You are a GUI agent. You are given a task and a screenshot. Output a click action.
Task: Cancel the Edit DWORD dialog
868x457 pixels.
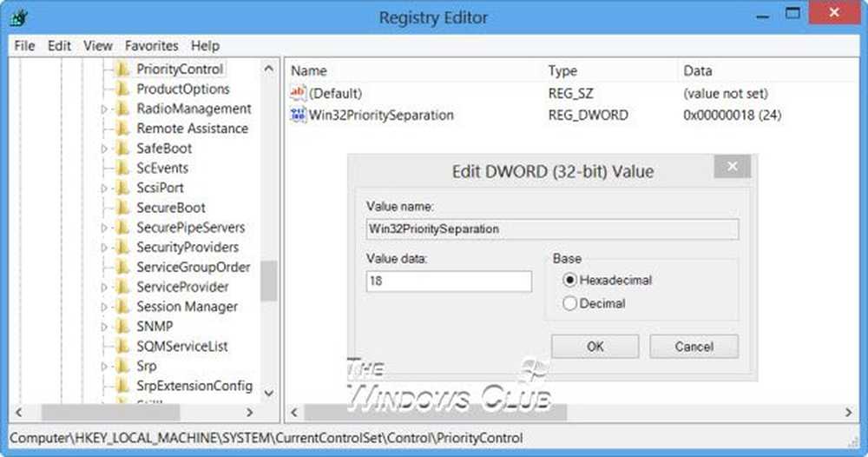694,347
